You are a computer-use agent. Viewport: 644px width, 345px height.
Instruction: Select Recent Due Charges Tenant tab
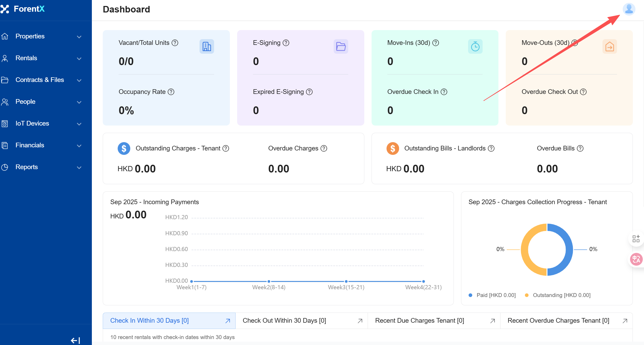pos(419,321)
